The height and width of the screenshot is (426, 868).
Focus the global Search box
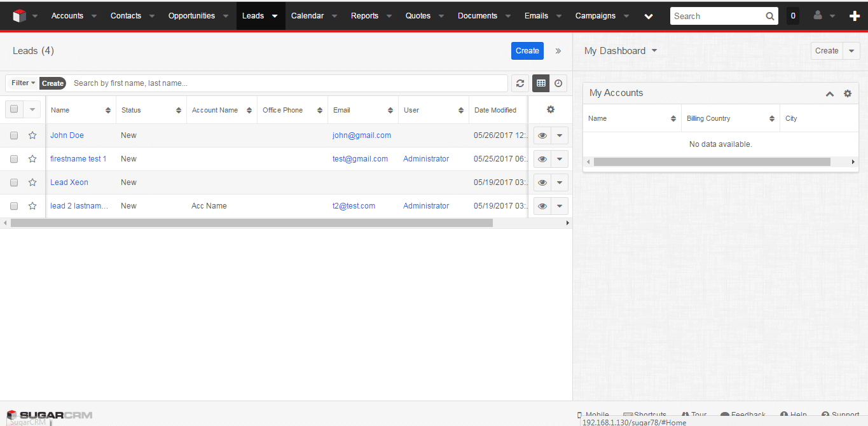click(x=717, y=17)
